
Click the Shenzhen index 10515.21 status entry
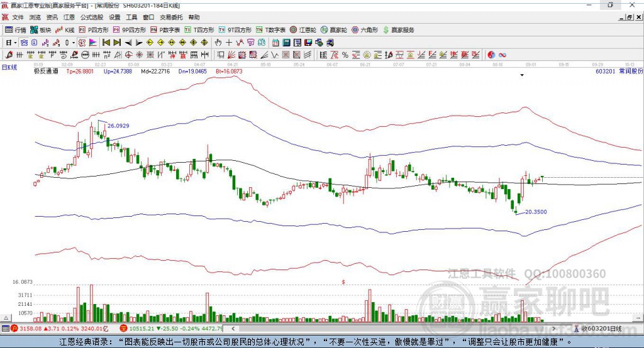(172, 329)
